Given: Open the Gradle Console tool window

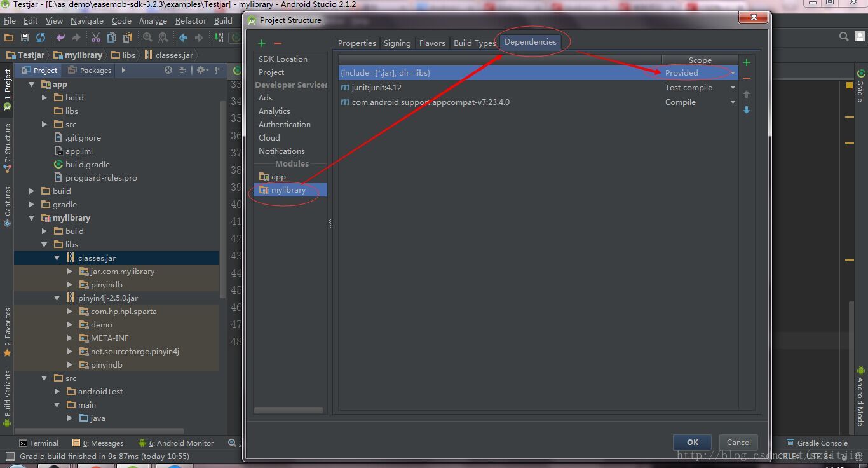Looking at the screenshot, I should click(x=817, y=443).
